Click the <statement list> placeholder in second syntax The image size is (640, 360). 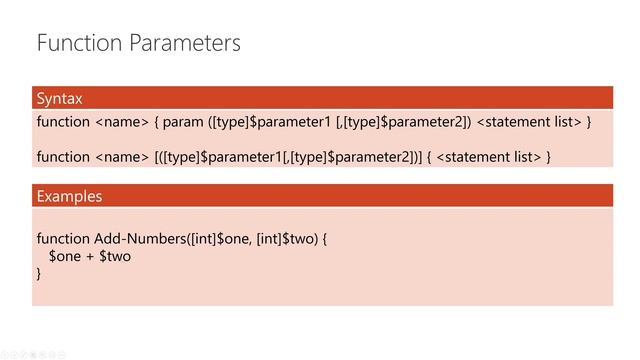pyautogui.click(x=489, y=157)
